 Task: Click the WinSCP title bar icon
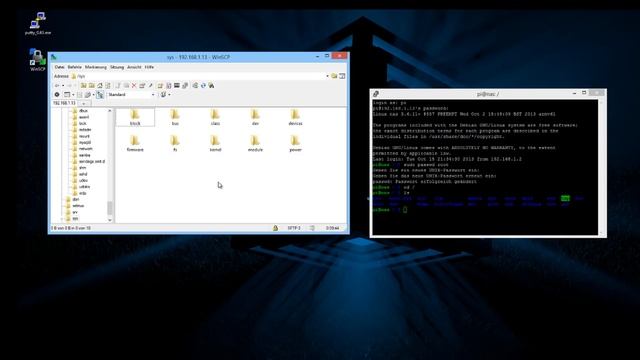point(54,57)
